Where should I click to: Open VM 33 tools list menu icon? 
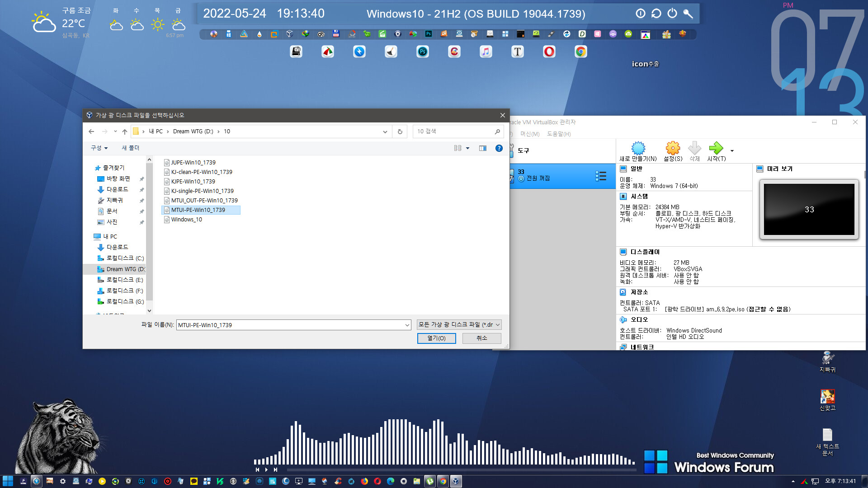[601, 176]
